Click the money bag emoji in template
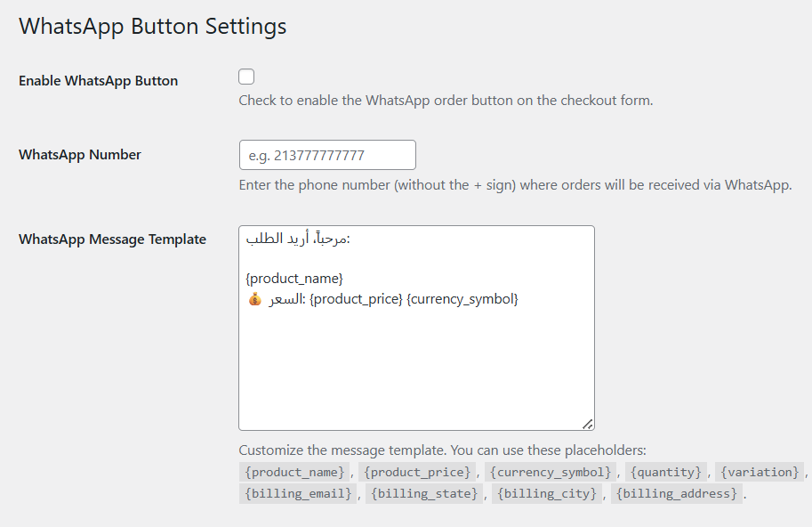The width and height of the screenshot is (812, 527). coord(255,299)
